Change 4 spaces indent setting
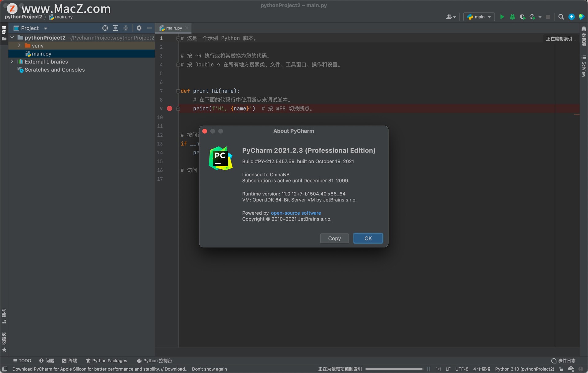The image size is (588, 373). [x=482, y=369]
